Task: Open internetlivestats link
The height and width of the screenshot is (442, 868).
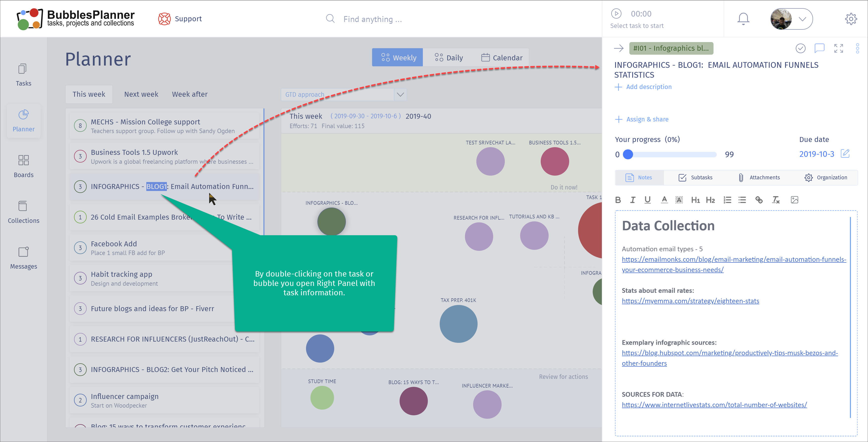Action: [714, 405]
